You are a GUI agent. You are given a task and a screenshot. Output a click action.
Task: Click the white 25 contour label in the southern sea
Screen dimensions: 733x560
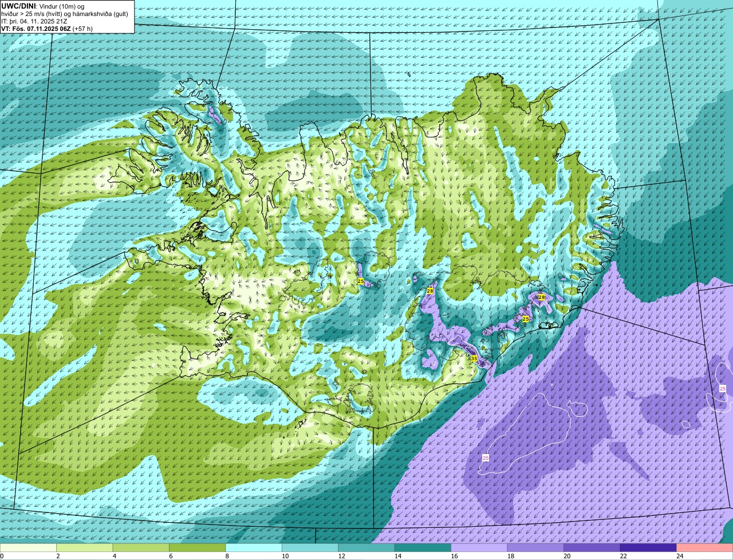486,458
